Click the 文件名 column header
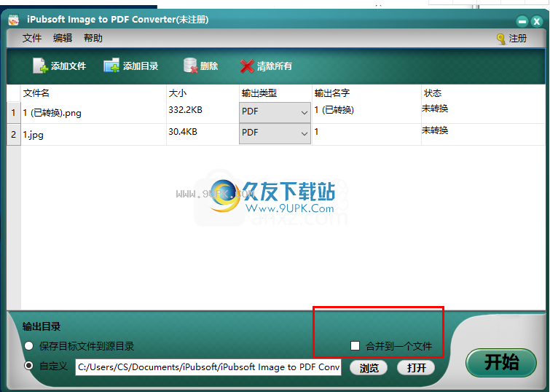Image resolution: width=550 pixels, height=392 pixels. pyautogui.click(x=36, y=93)
